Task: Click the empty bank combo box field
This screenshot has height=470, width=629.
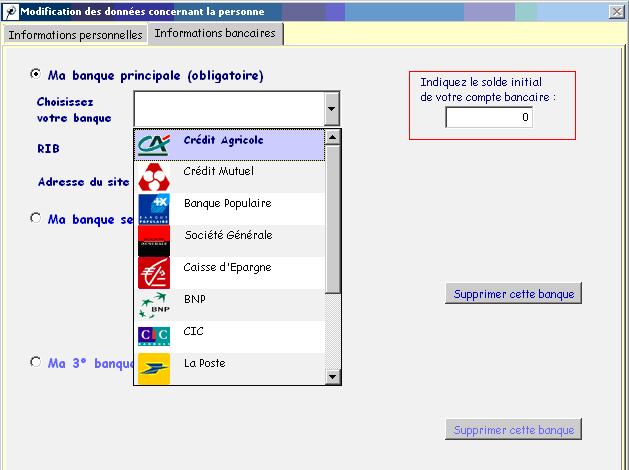Action: pyautogui.click(x=229, y=109)
